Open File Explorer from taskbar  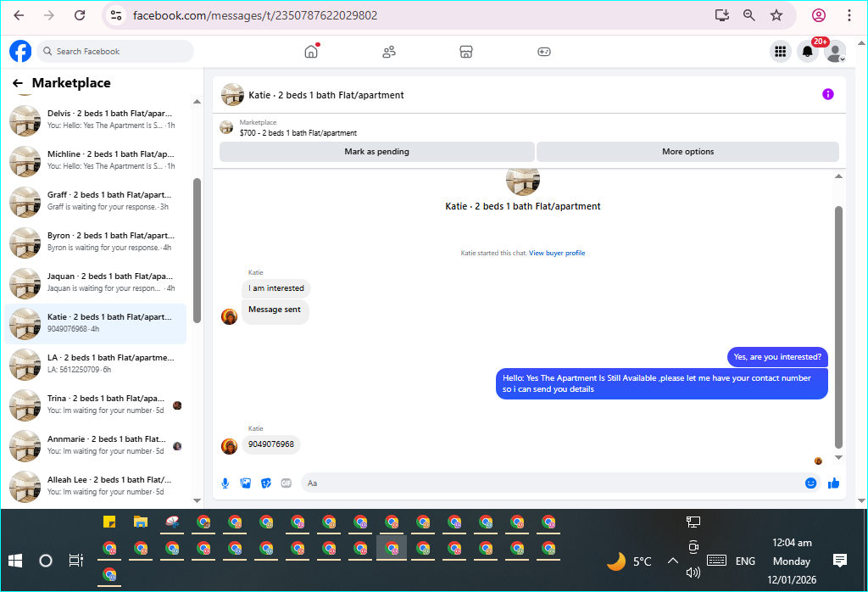[141, 522]
